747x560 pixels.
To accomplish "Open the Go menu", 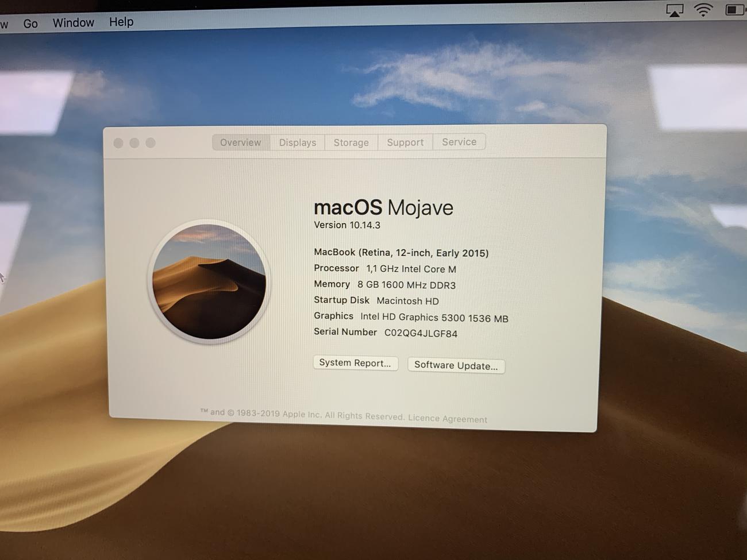I will [x=30, y=24].
